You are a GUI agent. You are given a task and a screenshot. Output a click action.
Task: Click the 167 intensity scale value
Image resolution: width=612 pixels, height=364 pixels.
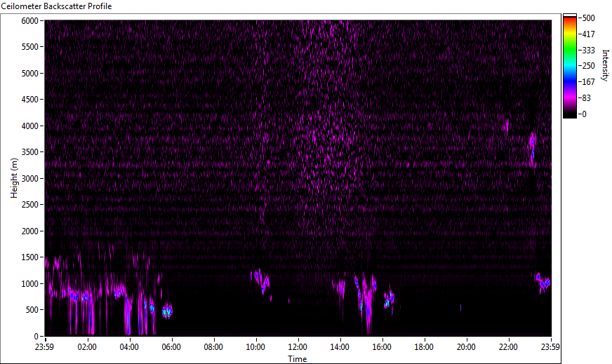(588, 82)
